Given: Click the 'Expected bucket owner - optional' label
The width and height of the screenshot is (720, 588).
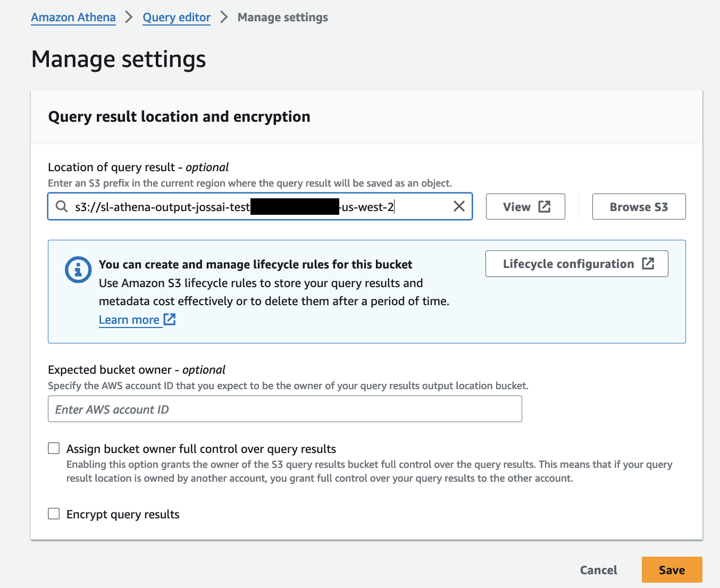Looking at the screenshot, I should (137, 369).
